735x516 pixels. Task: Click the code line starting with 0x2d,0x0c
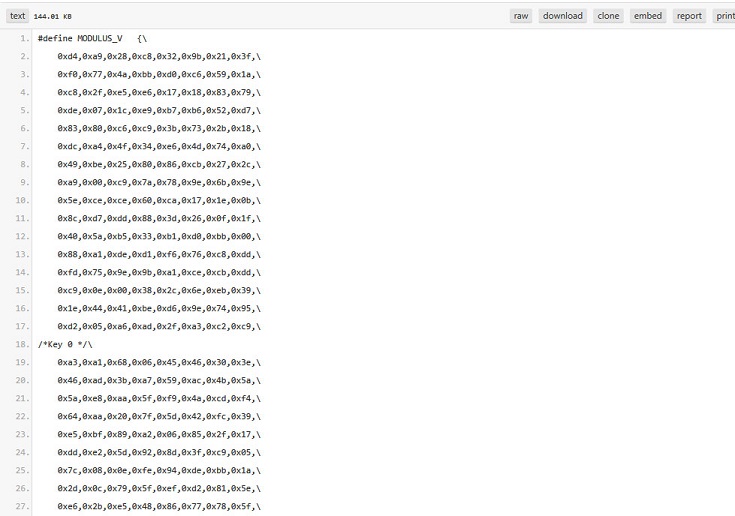pos(159,488)
